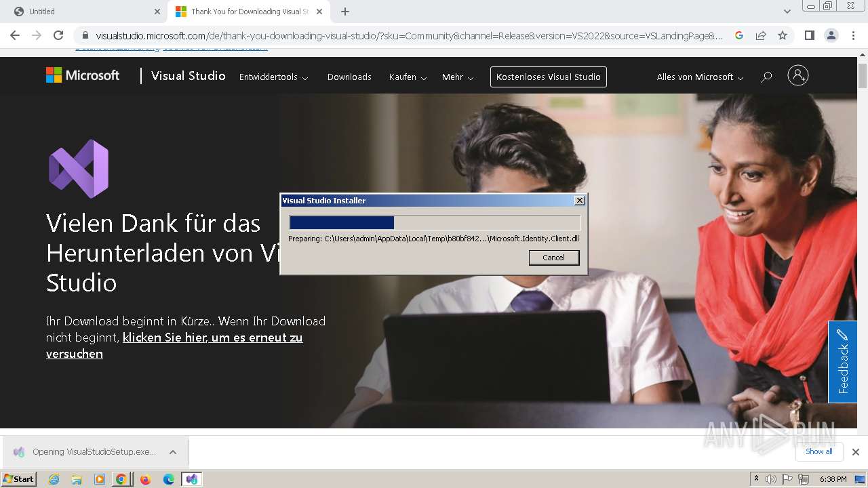
Task: Click the Visual Studio purple logo
Action: click(x=79, y=169)
